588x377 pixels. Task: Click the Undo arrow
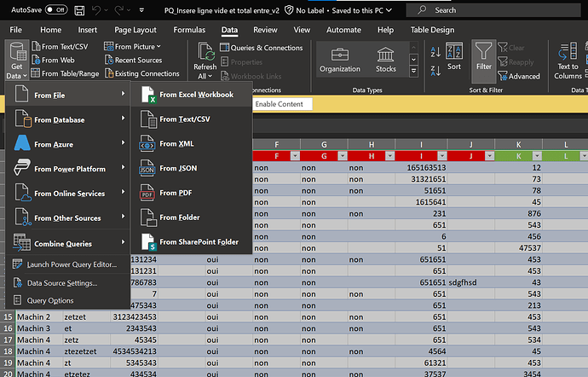click(x=96, y=10)
